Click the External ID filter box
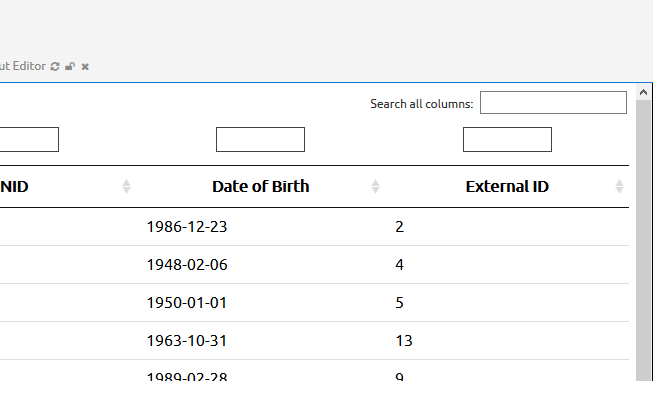656x394 pixels. pyautogui.click(x=507, y=139)
